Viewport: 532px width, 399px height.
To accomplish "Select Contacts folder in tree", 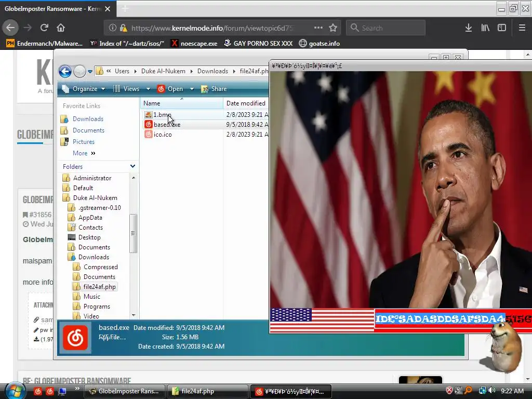I will tap(86, 228).
